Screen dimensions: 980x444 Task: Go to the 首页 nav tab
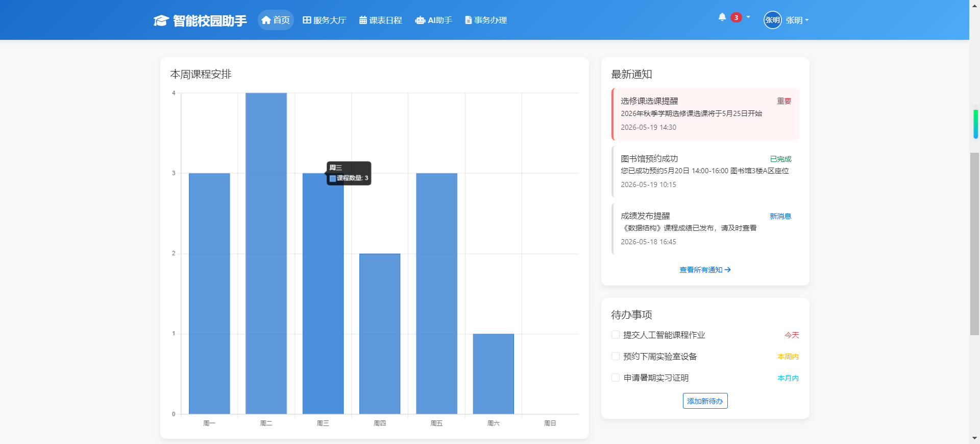click(276, 20)
